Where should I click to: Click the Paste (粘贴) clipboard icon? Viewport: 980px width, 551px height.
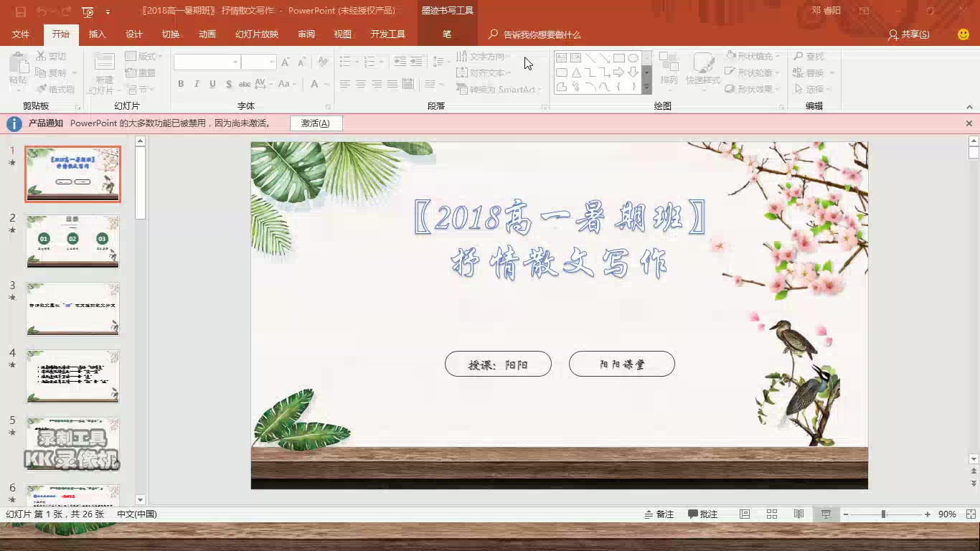point(18,63)
